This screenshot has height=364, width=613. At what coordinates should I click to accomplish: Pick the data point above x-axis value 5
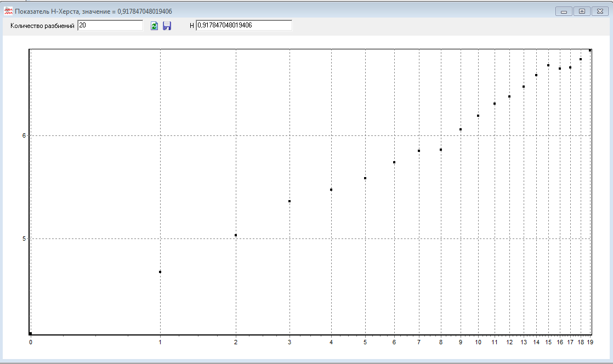click(x=365, y=178)
